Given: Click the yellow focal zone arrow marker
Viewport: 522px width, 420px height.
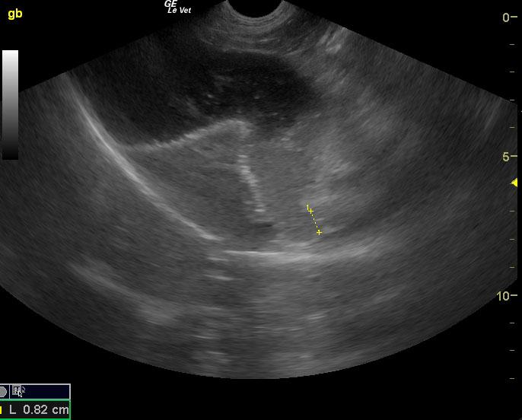Looking at the screenshot, I should click(515, 183).
